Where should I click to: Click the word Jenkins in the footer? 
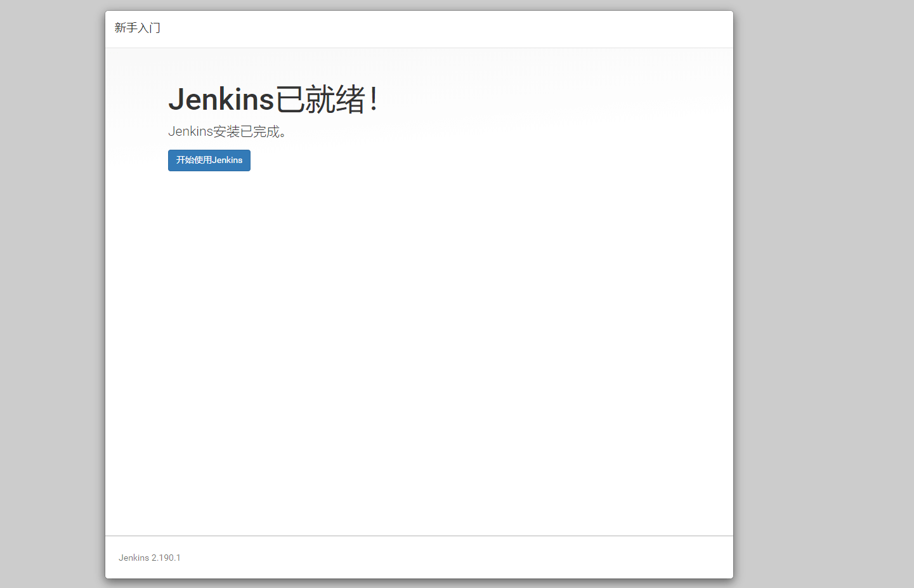coord(134,558)
